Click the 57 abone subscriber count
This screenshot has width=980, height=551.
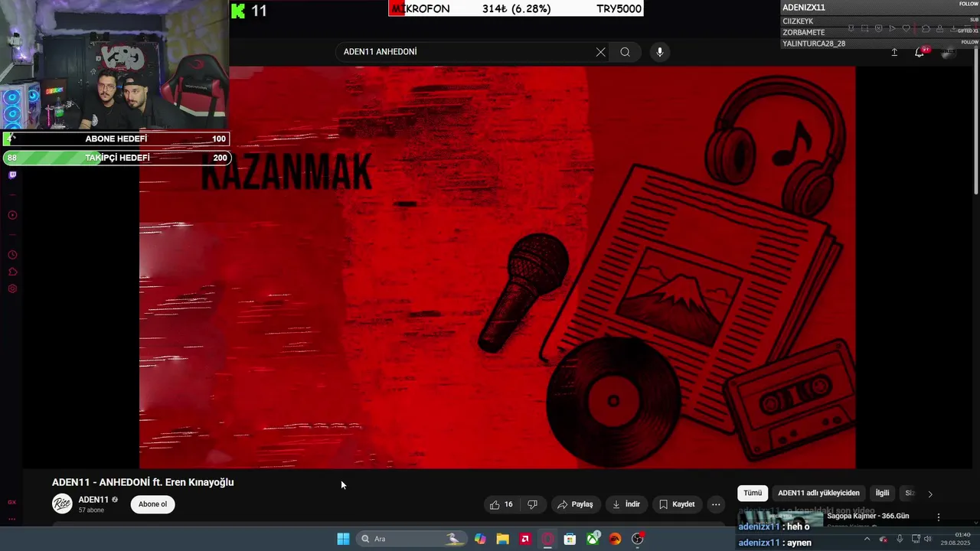tap(91, 510)
